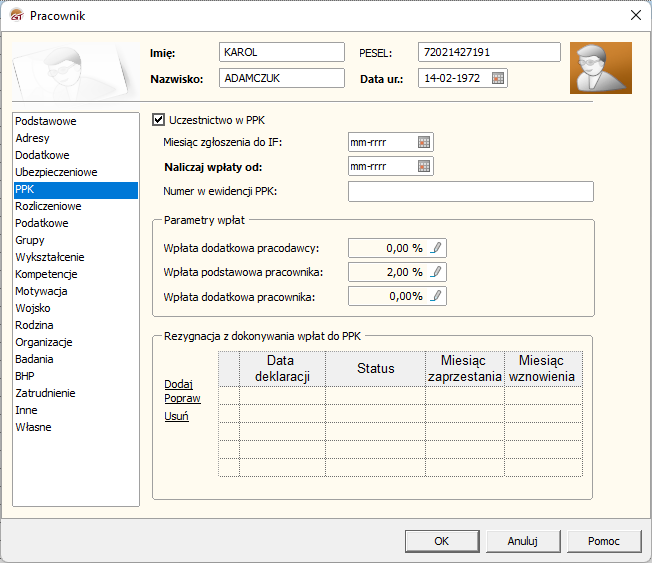The image size is (652, 563).
Task: Click the Miesiąc zaprzestania column header
Action: pos(465,368)
